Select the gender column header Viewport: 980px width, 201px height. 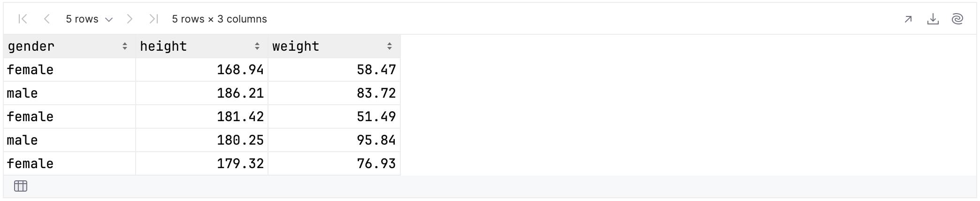pyautogui.click(x=69, y=46)
